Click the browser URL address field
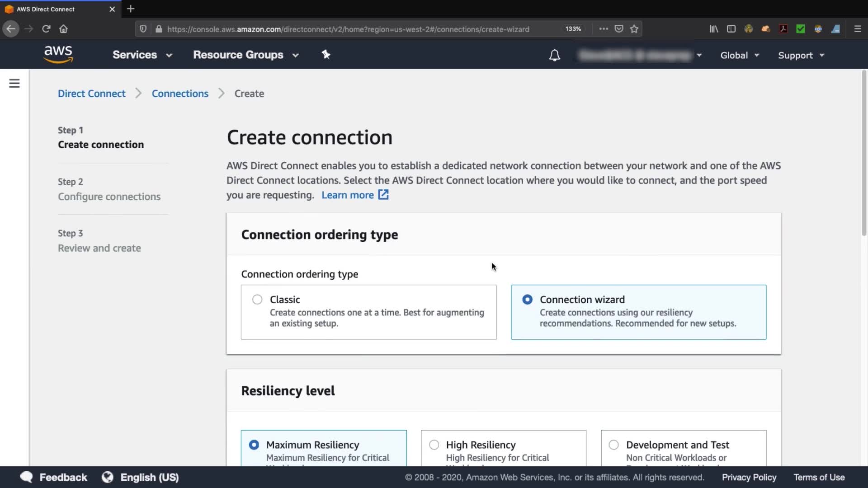 pos(348,29)
